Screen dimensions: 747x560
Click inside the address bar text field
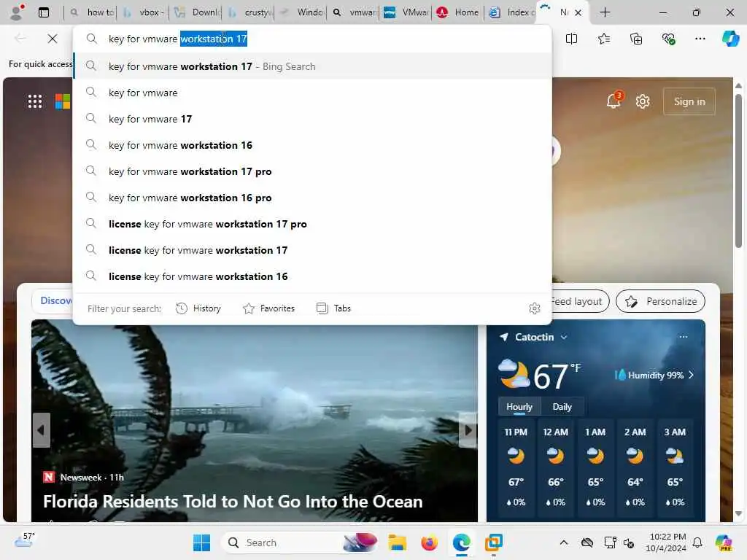[313, 39]
